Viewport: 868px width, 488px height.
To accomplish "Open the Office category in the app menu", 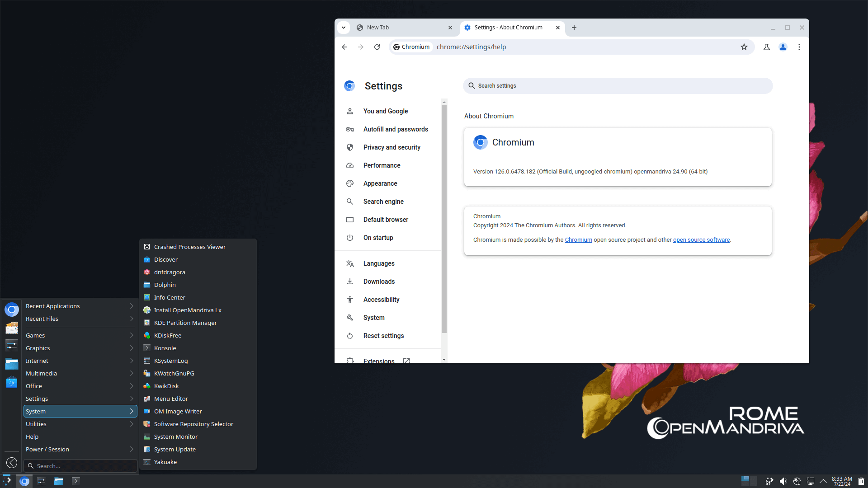I will pyautogui.click(x=33, y=385).
